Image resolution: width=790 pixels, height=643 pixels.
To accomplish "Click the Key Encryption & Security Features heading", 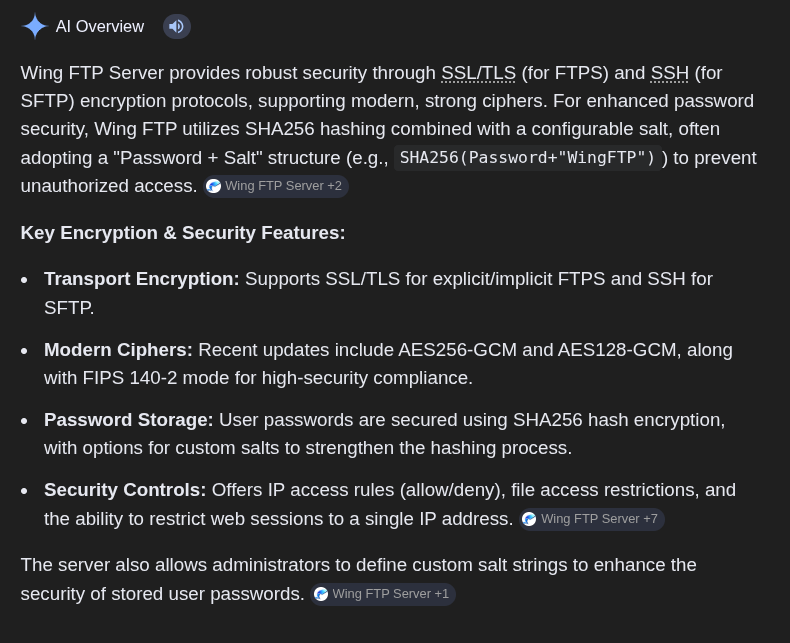I will coord(183,233).
